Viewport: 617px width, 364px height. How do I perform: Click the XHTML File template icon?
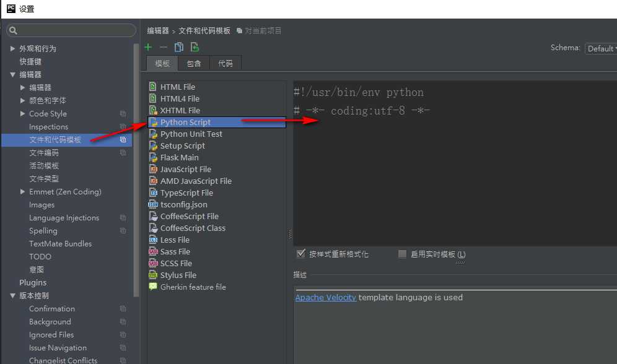153,110
